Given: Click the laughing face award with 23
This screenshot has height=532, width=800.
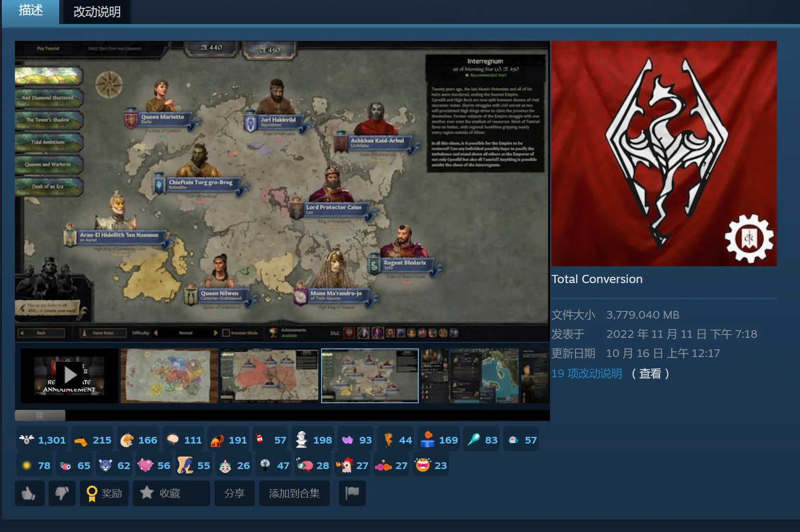Looking at the screenshot, I should [x=431, y=465].
